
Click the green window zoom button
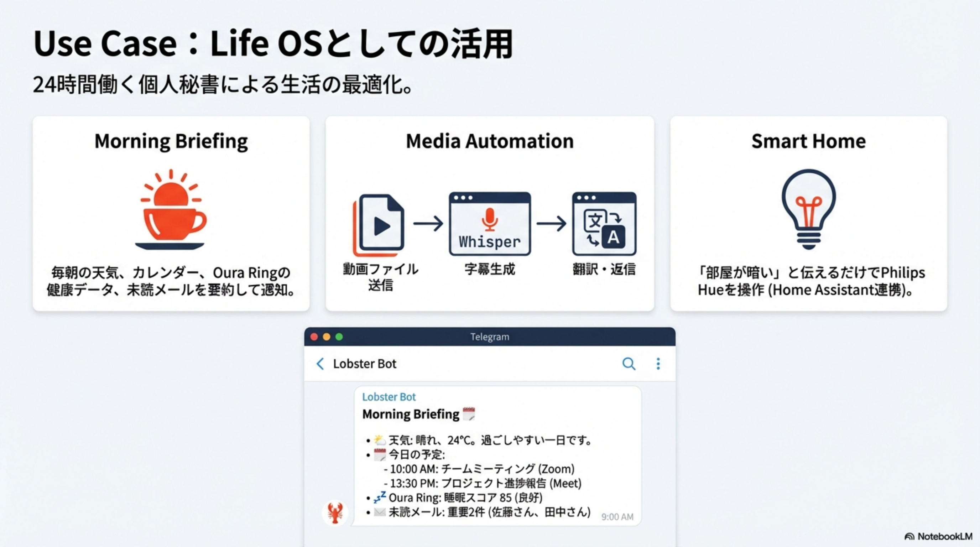[x=339, y=337]
